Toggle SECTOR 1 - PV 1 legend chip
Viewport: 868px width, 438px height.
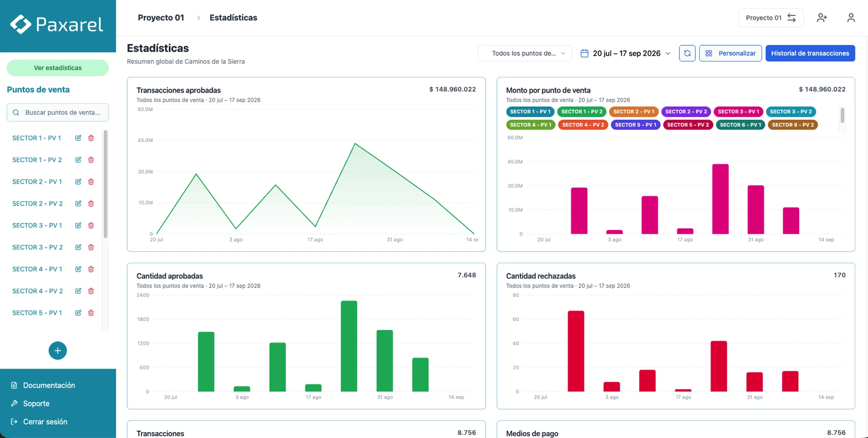pyautogui.click(x=530, y=112)
